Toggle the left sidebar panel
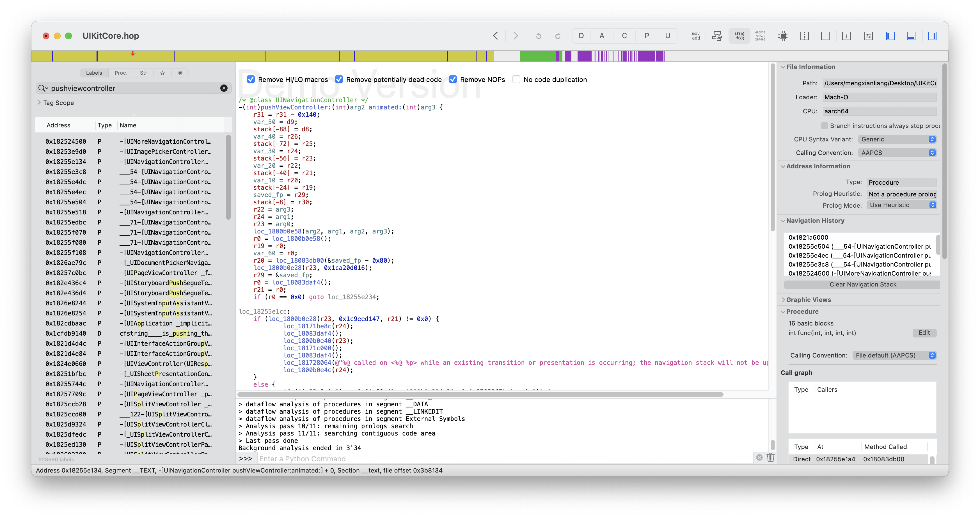Viewport: 980px width, 518px height. pos(890,36)
